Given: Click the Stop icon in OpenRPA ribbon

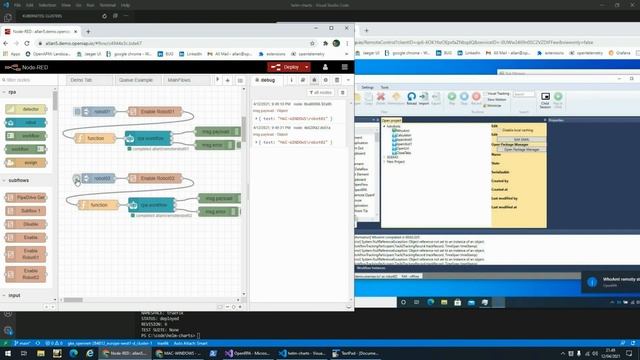Looking at the screenshot, I should tap(464, 99).
